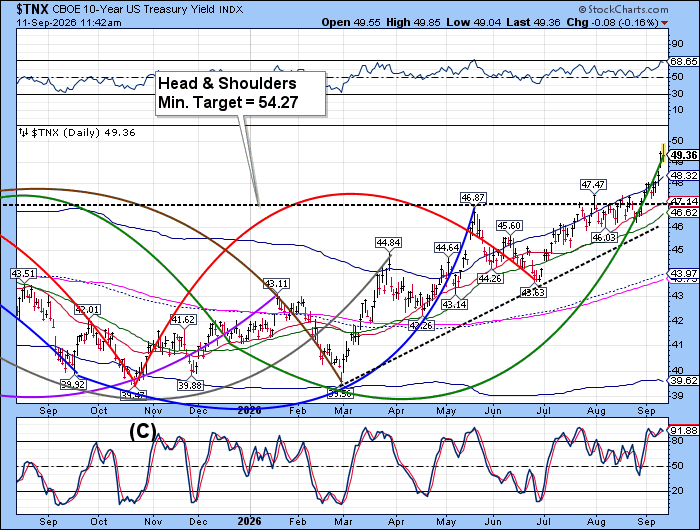
Task: Select the 47.47 high price label
Action: 593,184
